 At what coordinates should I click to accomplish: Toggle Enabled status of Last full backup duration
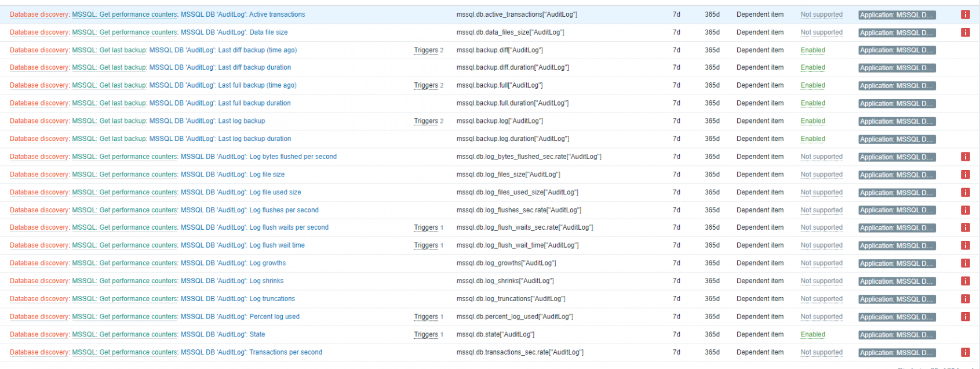pos(813,103)
